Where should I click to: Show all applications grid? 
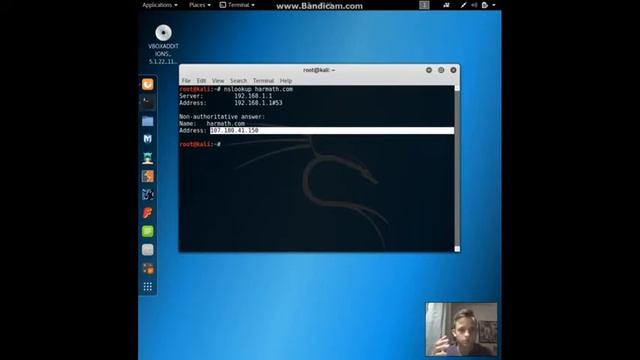(x=148, y=287)
